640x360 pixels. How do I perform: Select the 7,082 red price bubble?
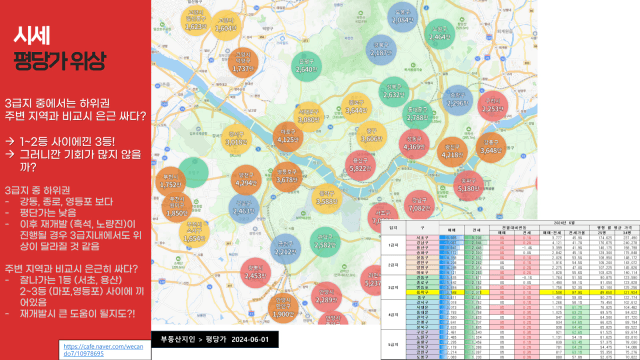tap(419, 206)
